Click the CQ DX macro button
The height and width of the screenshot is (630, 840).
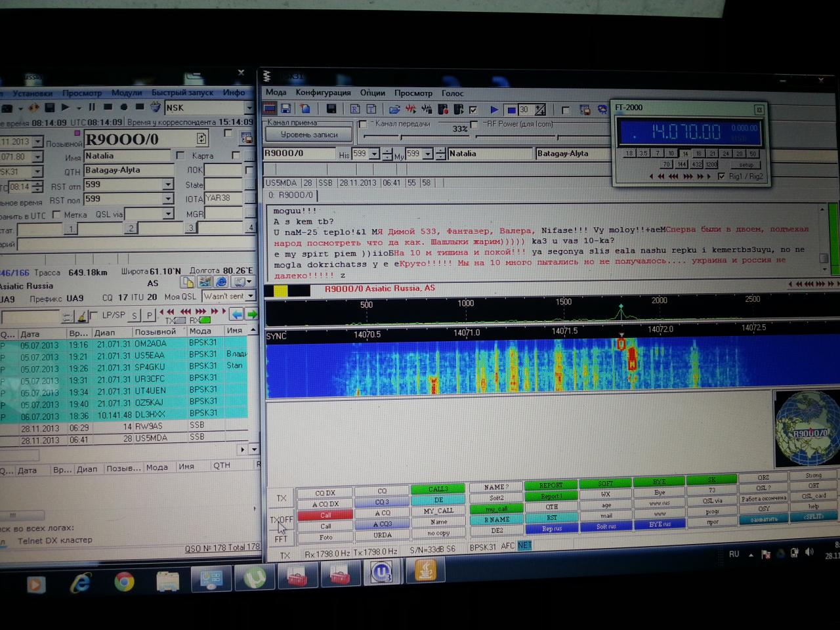click(x=325, y=493)
